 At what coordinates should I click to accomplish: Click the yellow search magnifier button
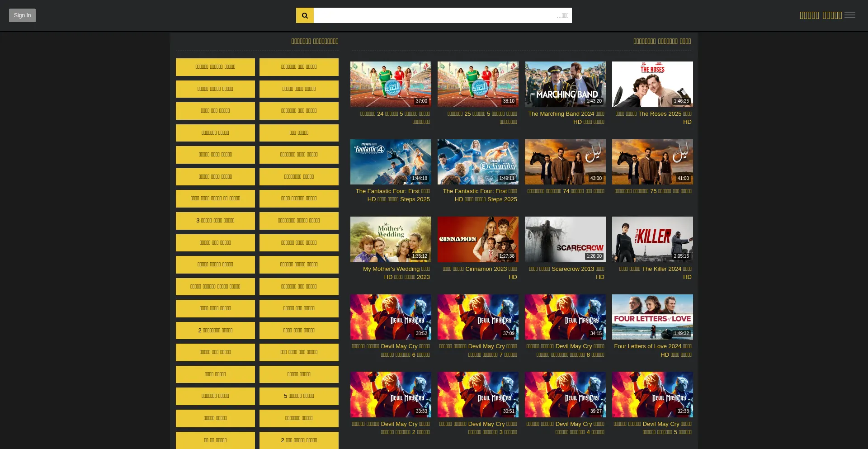pos(305,15)
